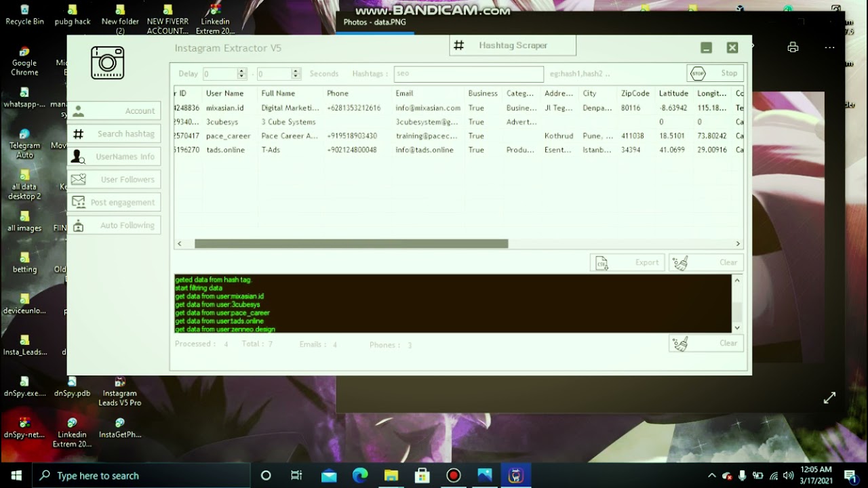
Task: Select the 3cubesys username cell
Action: click(224, 122)
